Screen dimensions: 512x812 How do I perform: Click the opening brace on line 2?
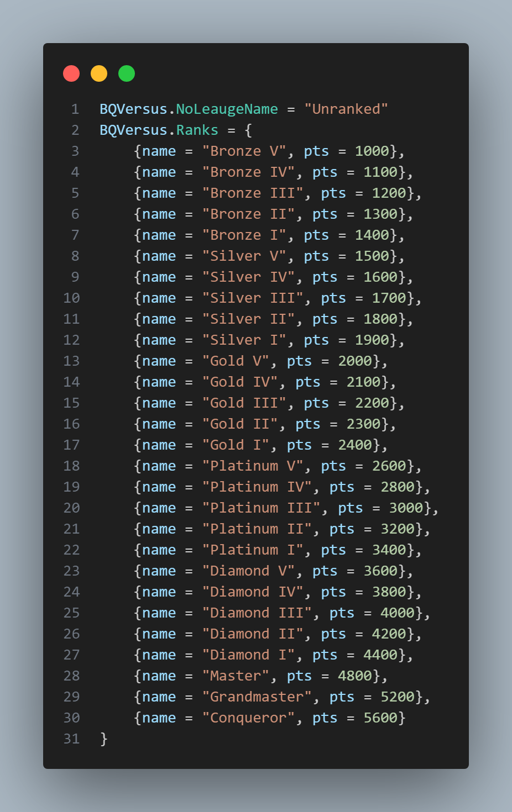pos(248,130)
